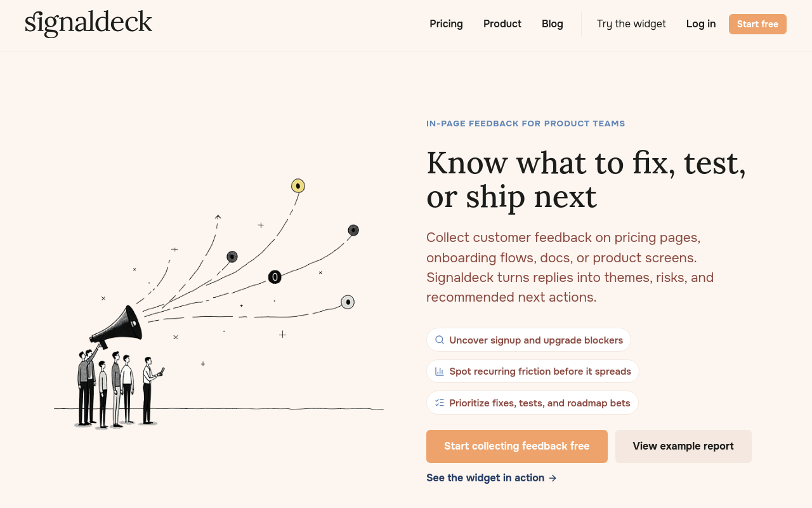
Task: Click the magnifier icon in blockers pill
Action: 440,340
